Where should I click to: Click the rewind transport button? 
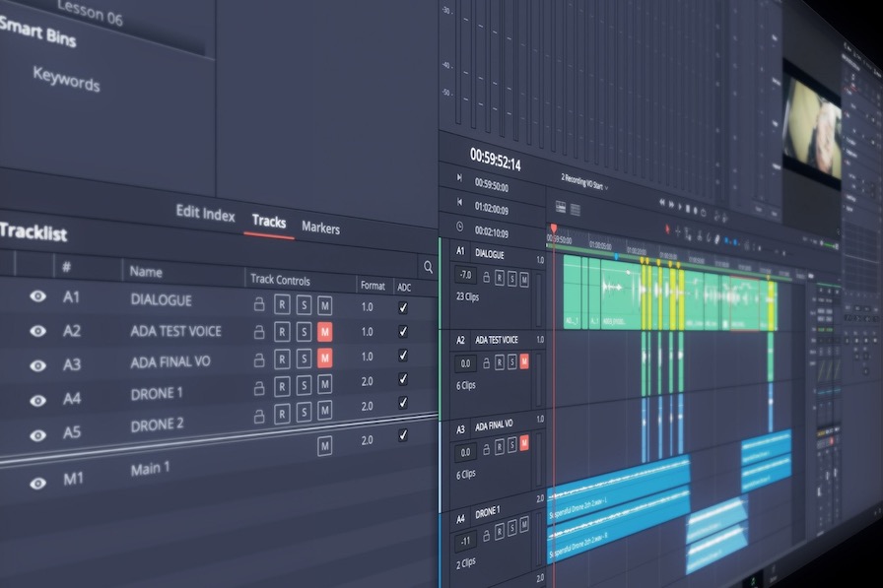click(x=662, y=202)
